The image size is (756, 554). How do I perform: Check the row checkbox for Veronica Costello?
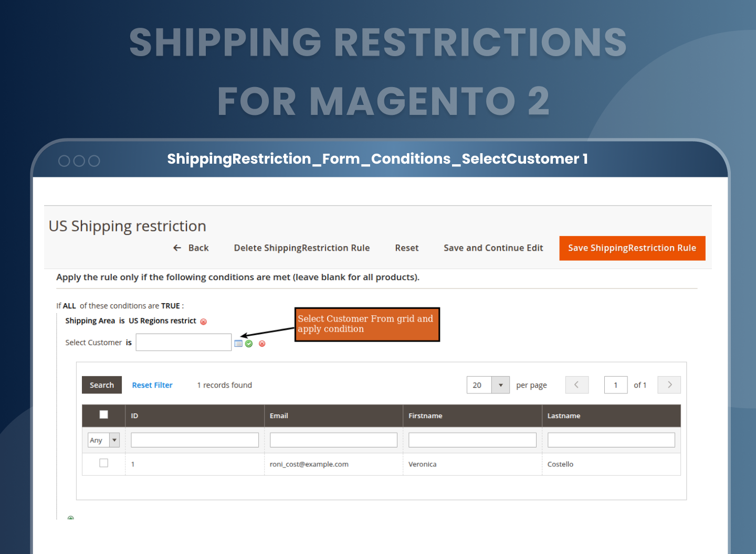103,463
